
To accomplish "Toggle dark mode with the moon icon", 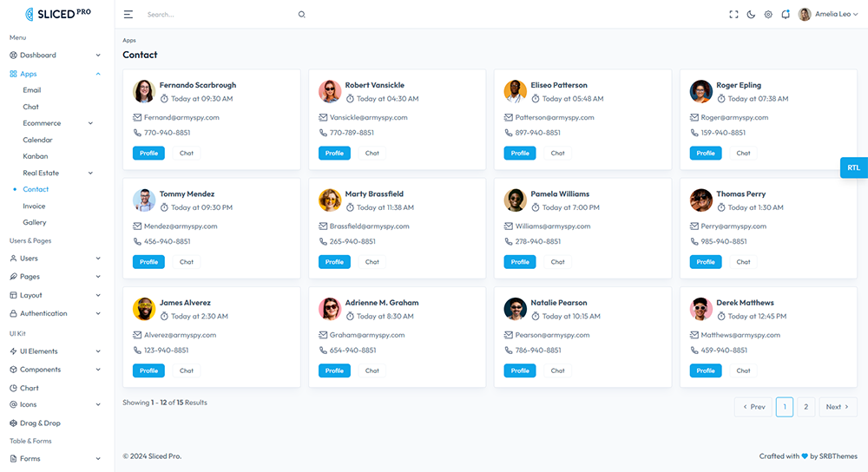I will (751, 15).
